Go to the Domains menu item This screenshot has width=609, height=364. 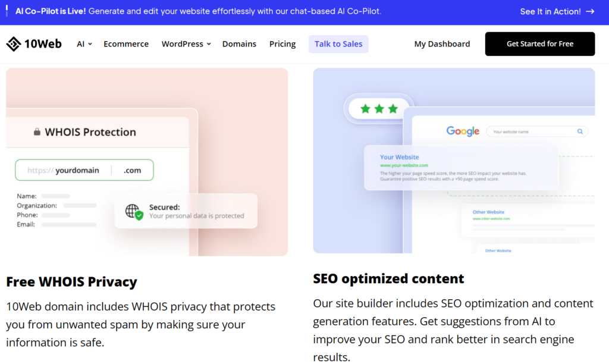(x=239, y=44)
